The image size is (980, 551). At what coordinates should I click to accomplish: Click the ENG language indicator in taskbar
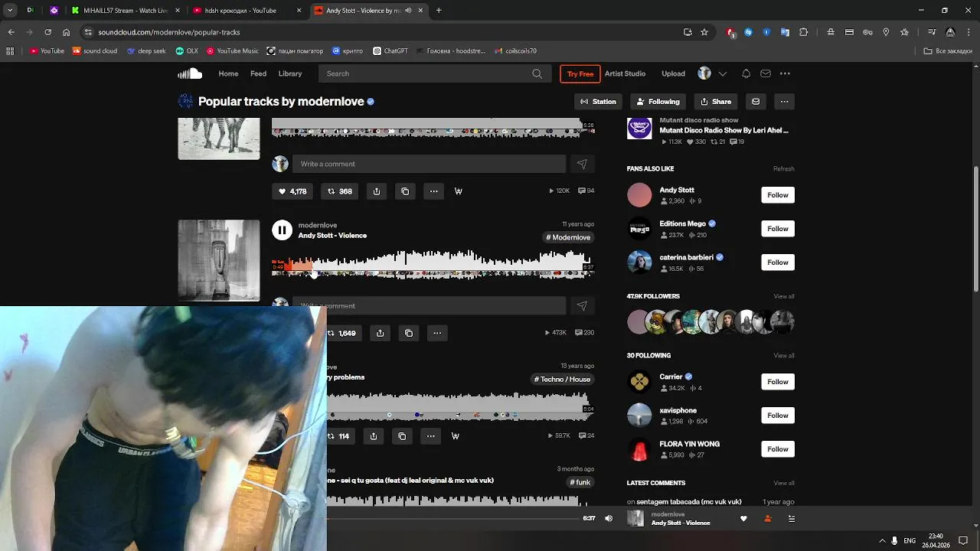tap(910, 541)
